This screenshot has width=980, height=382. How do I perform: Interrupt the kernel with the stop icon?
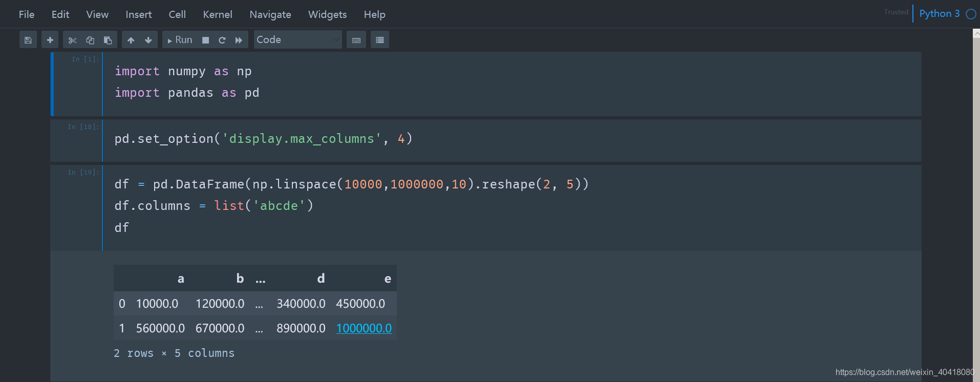coord(205,40)
